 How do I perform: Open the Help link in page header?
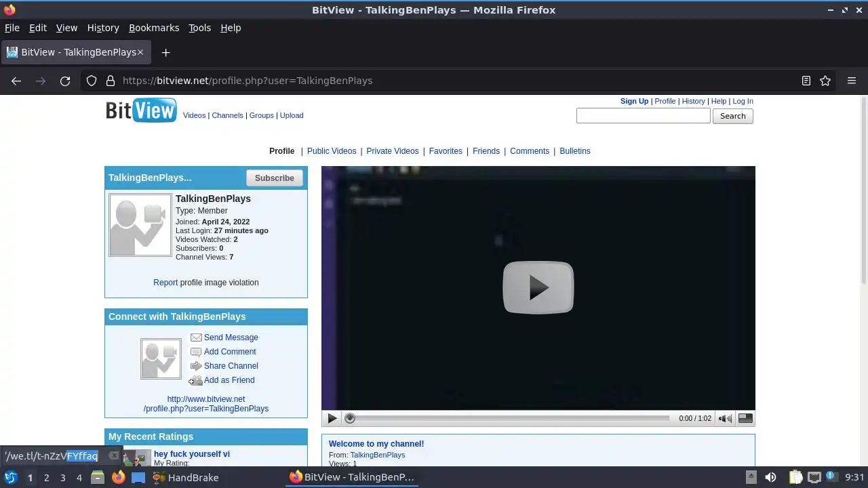pos(718,101)
